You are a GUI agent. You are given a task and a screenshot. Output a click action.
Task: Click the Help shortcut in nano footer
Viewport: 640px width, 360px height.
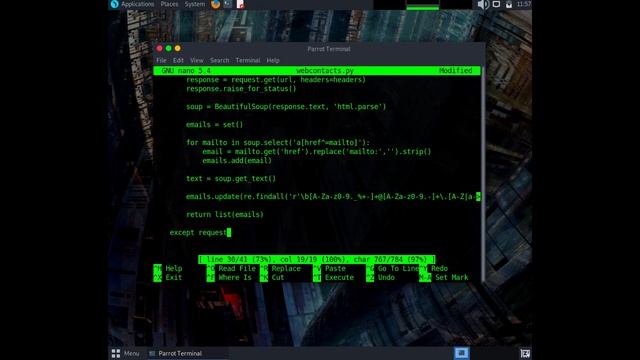pyautogui.click(x=168, y=269)
